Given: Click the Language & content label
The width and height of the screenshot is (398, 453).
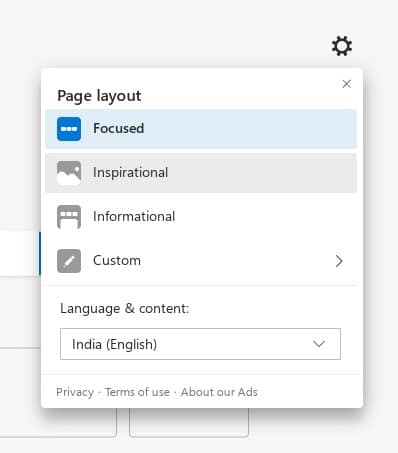Looking at the screenshot, I should pos(125,309).
